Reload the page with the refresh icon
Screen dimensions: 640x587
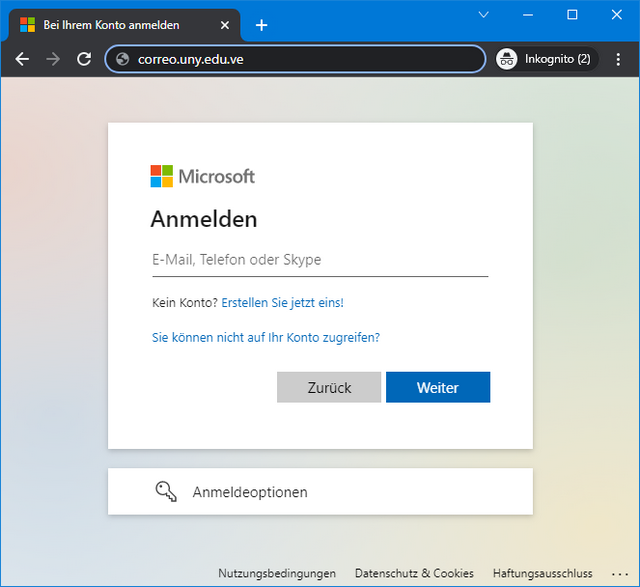pos(84,59)
